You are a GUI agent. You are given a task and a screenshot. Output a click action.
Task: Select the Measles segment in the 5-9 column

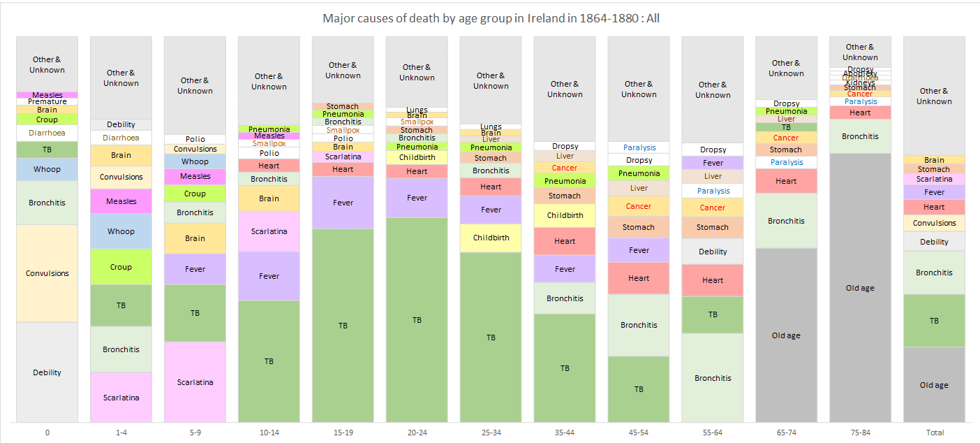click(x=195, y=176)
